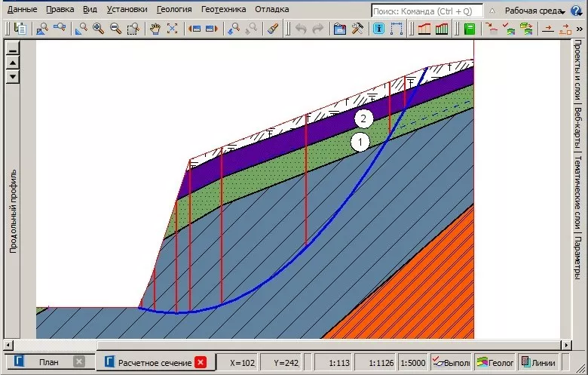Switch to the План tab
This screenshot has width=588, height=375.
48,362
